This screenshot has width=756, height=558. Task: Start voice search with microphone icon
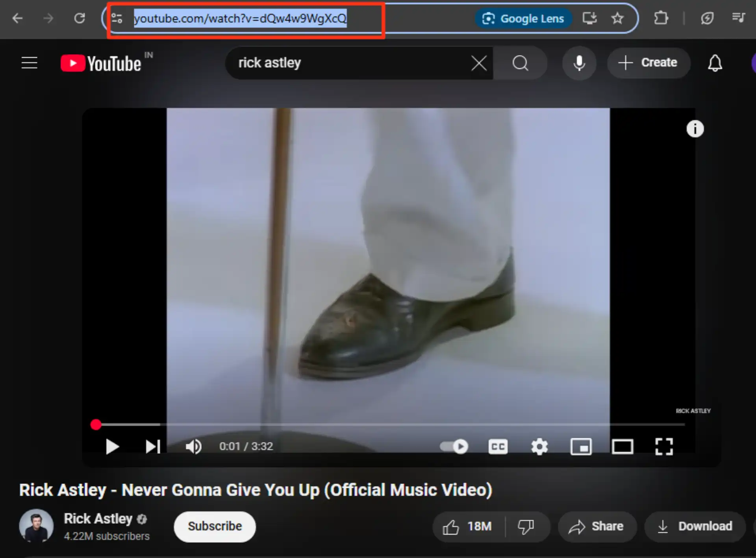(579, 63)
